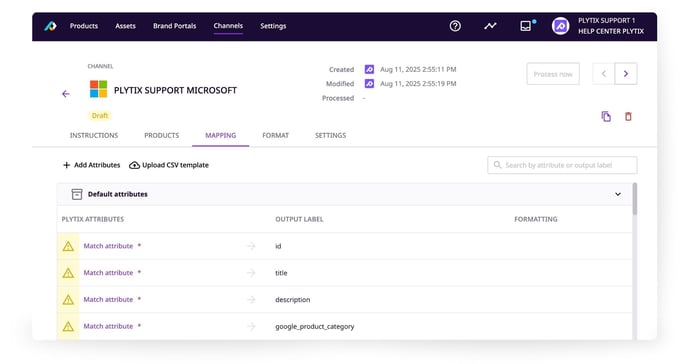688x364 pixels.
Task: Click the Default attributes section title
Action: [118, 194]
